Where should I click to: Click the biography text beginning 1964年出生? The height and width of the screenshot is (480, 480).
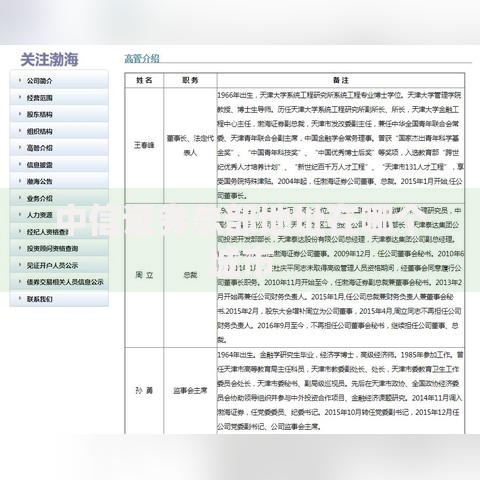click(340, 390)
